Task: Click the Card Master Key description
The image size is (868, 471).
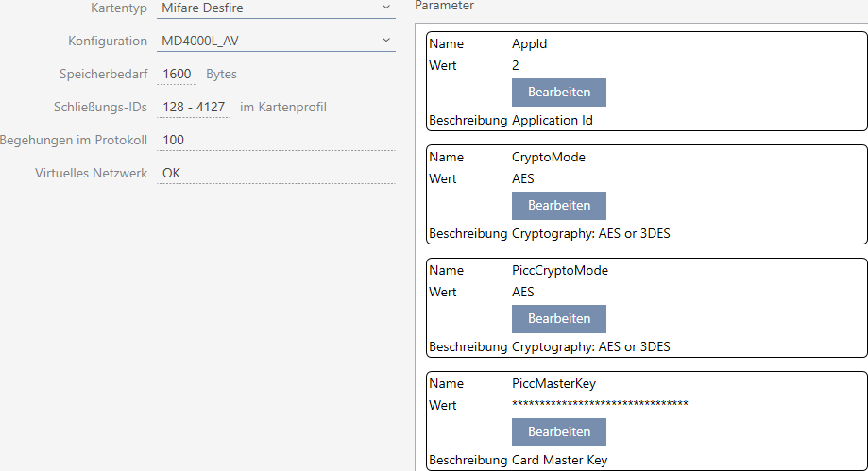Action: tap(559, 461)
